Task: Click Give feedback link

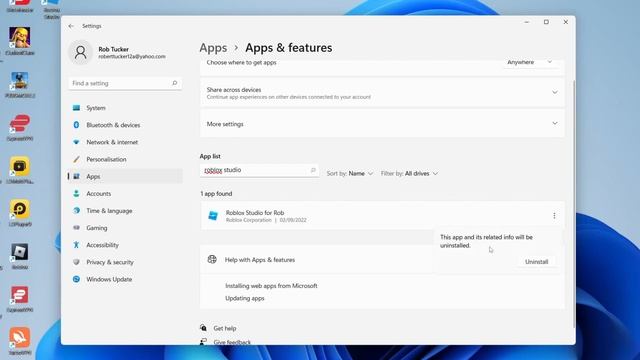Action: (232, 342)
